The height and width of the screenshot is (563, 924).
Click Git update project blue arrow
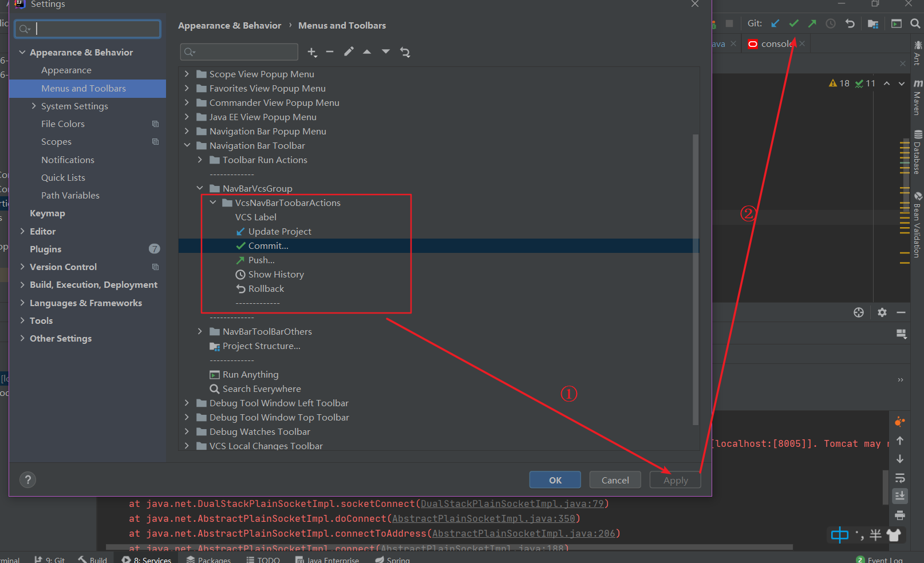[775, 23]
